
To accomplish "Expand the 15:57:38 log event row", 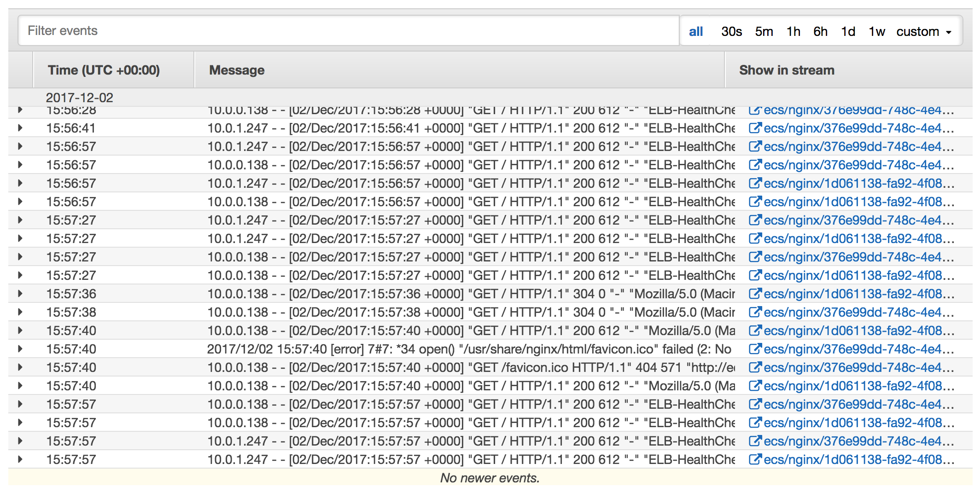I will point(20,312).
